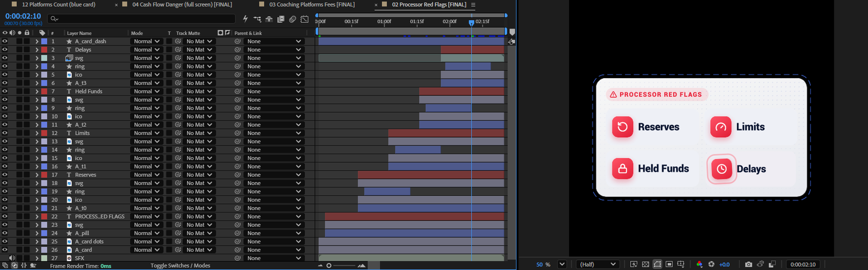
Task: Open grid and guide options
Action: pyautogui.click(x=681, y=264)
